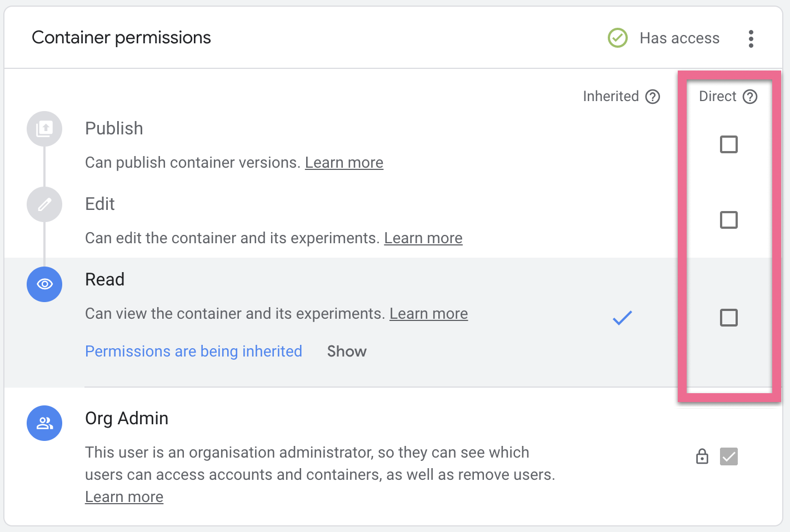Click the Edit pencil icon
790x532 pixels.
coord(44,204)
